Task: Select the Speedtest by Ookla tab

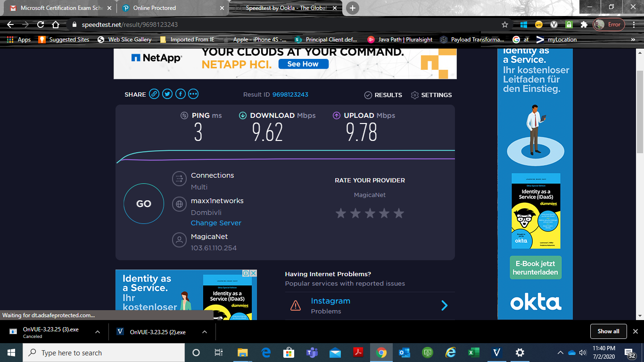Action: click(x=287, y=8)
